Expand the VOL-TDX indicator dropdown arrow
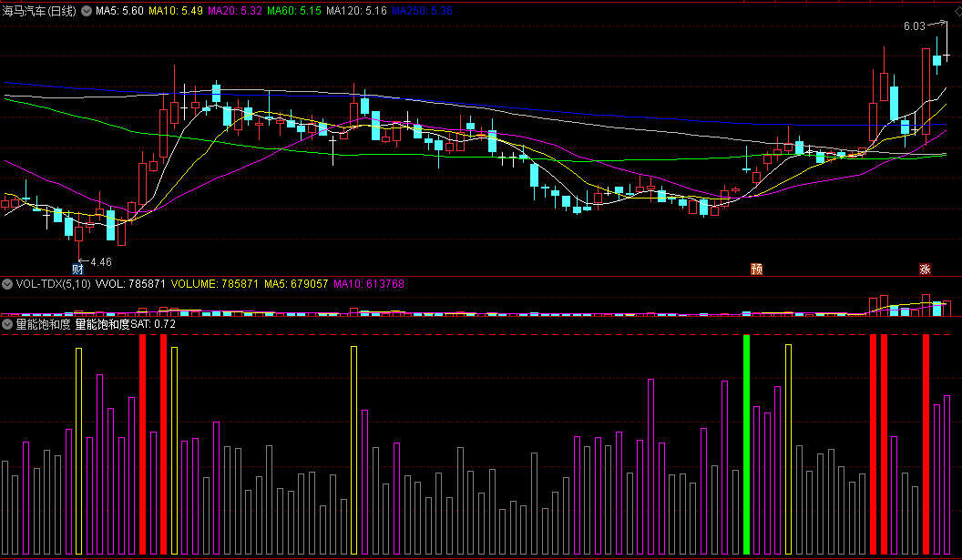962x560 pixels. coord(7,284)
